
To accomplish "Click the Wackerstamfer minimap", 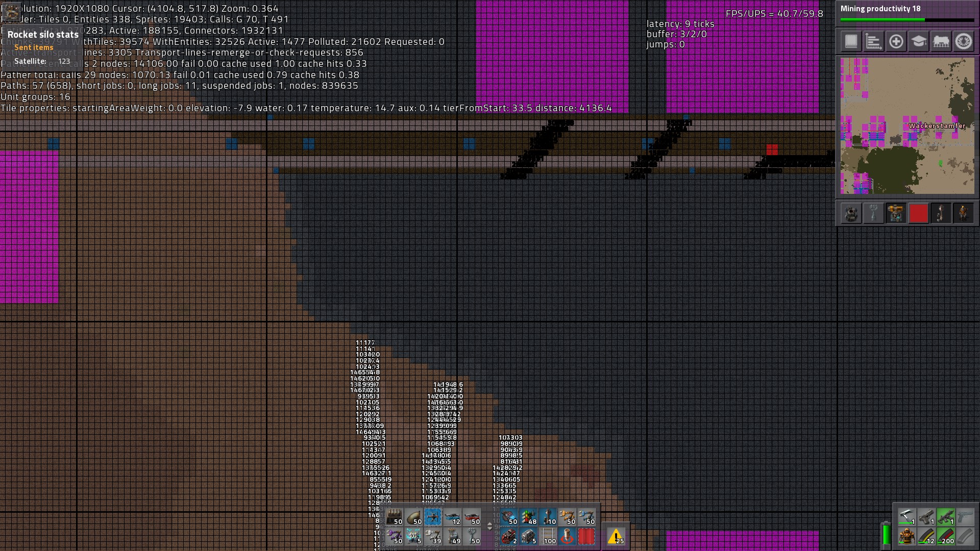I will coord(907,126).
